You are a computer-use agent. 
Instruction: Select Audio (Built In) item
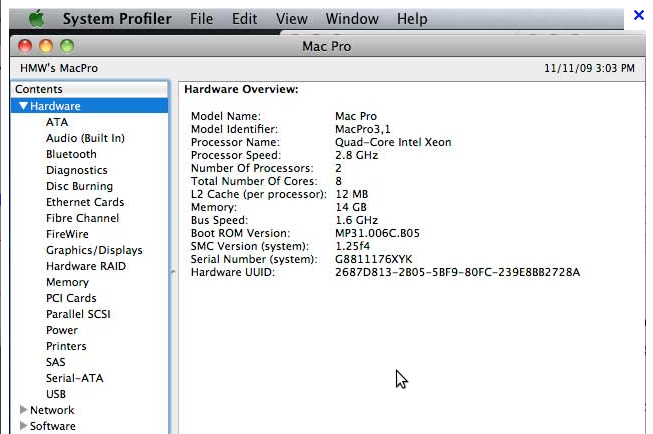coord(85,138)
